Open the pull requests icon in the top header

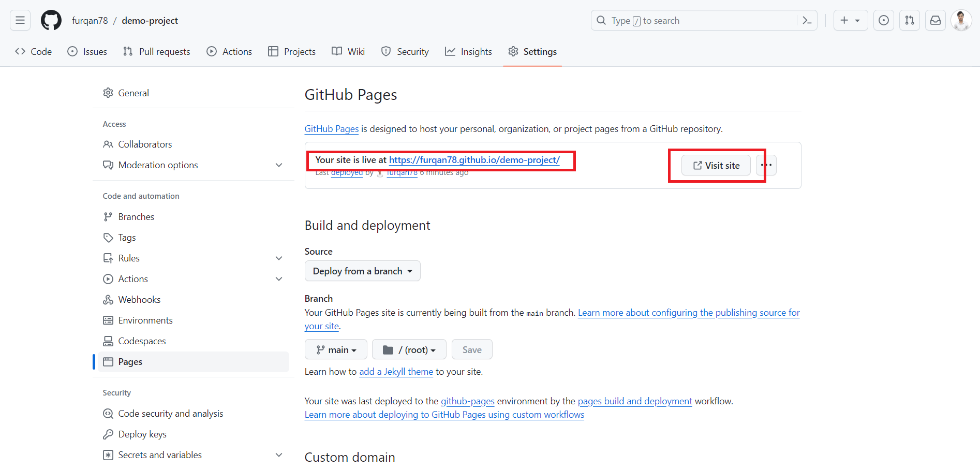point(910,20)
